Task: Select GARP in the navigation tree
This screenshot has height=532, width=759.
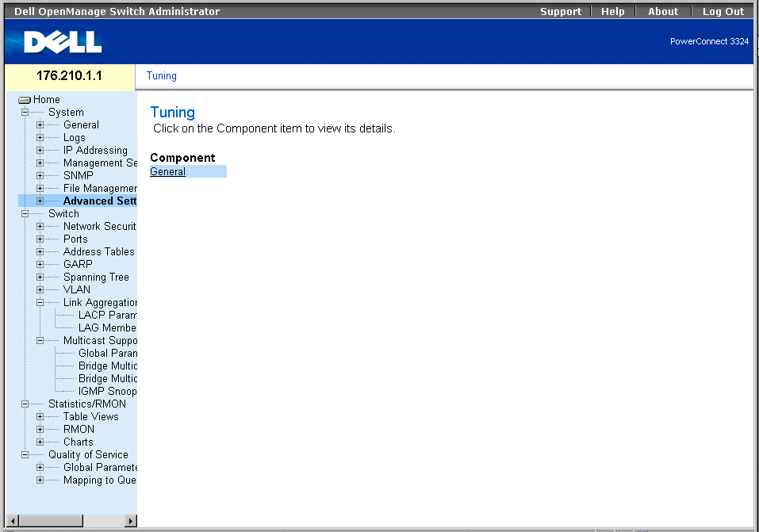Action: click(78, 264)
